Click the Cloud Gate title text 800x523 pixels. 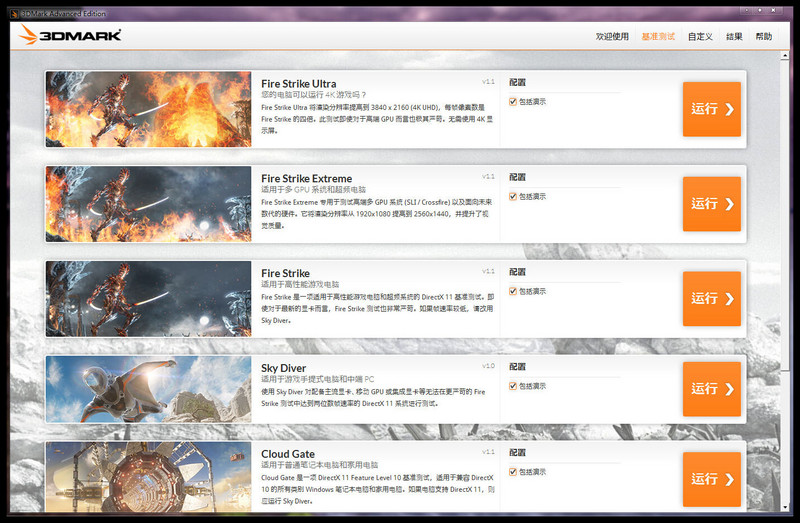pos(288,454)
